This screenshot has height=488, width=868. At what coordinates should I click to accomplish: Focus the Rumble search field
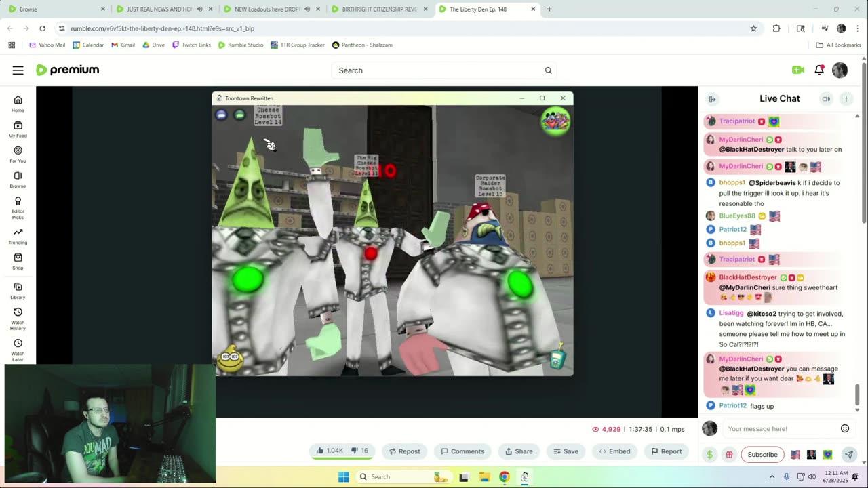437,70
